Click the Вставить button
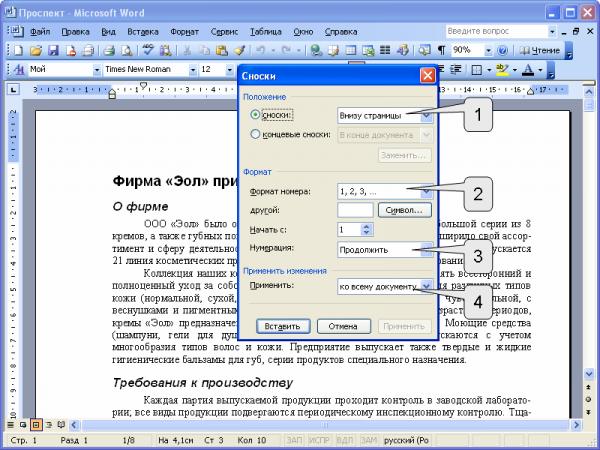This screenshot has width=600, height=450. 283,326
